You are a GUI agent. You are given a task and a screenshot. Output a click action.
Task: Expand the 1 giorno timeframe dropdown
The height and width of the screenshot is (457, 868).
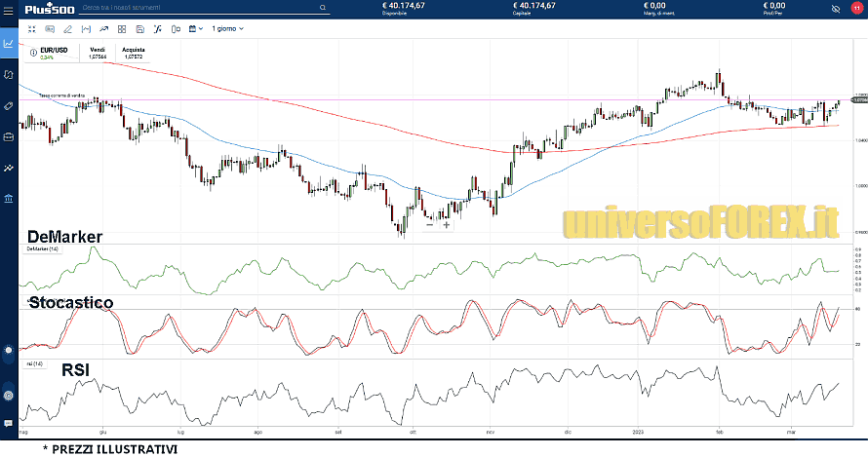pyautogui.click(x=228, y=29)
